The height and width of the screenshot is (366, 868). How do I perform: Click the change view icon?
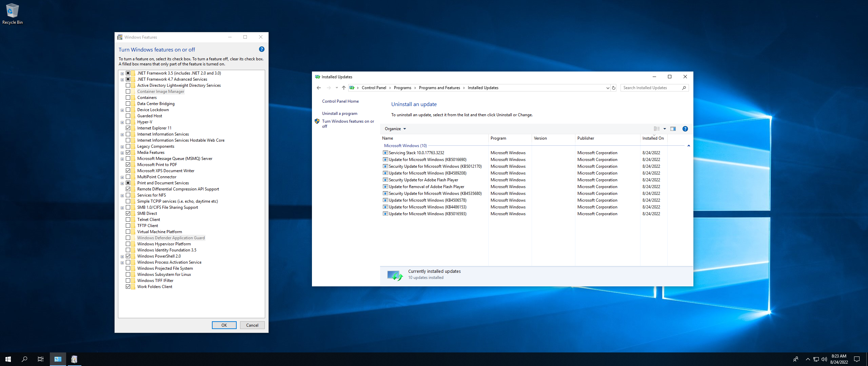(657, 129)
